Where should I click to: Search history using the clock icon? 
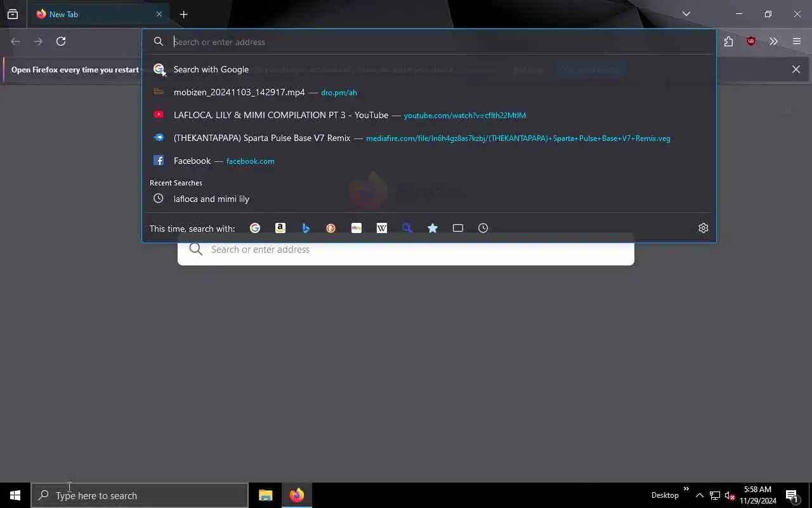pos(483,228)
